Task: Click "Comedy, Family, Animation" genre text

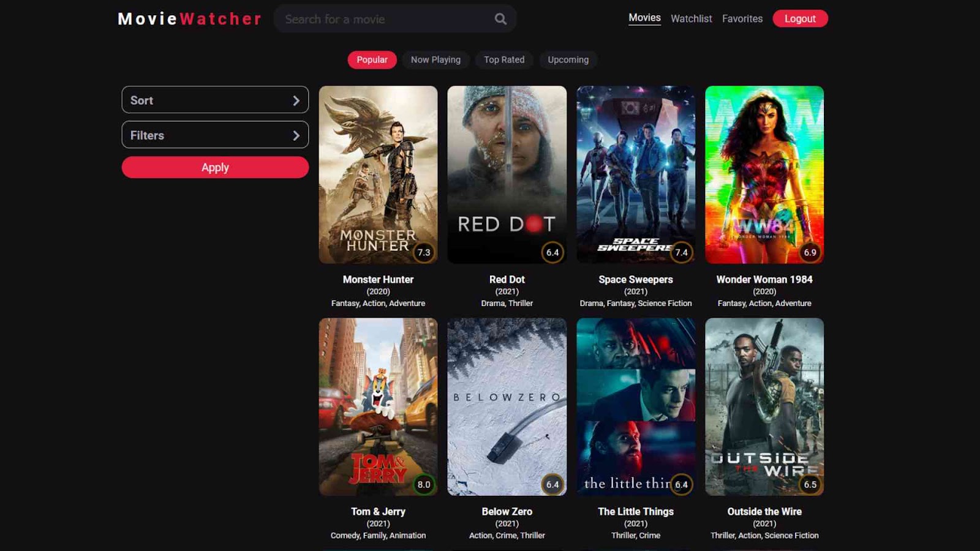Action: click(x=379, y=535)
